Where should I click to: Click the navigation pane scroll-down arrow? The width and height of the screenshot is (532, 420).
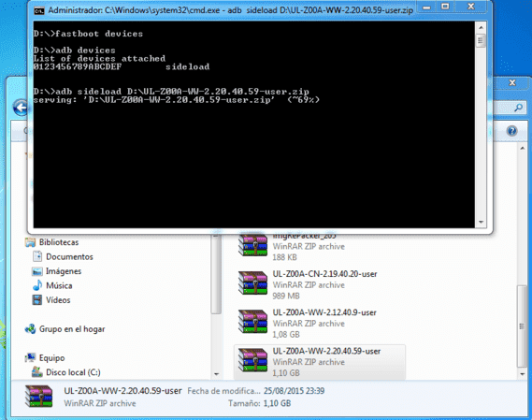217,374
